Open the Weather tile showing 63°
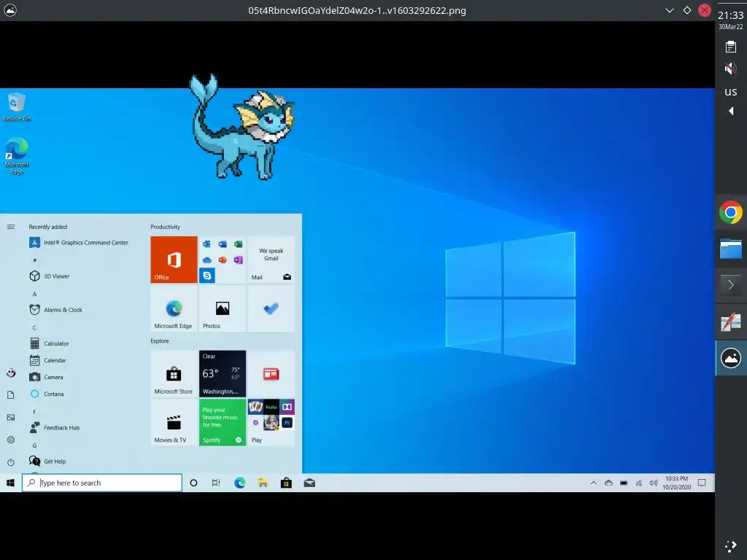Image resolution: width=747 pixels, height=560 pixels. [222, 374]
